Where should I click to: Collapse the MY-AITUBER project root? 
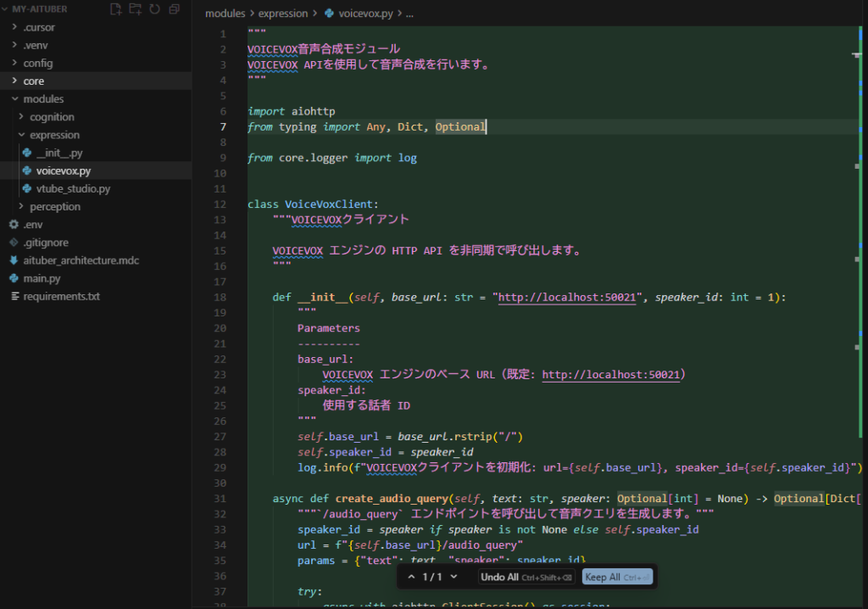pyautogui.click(x=39, y=9)
